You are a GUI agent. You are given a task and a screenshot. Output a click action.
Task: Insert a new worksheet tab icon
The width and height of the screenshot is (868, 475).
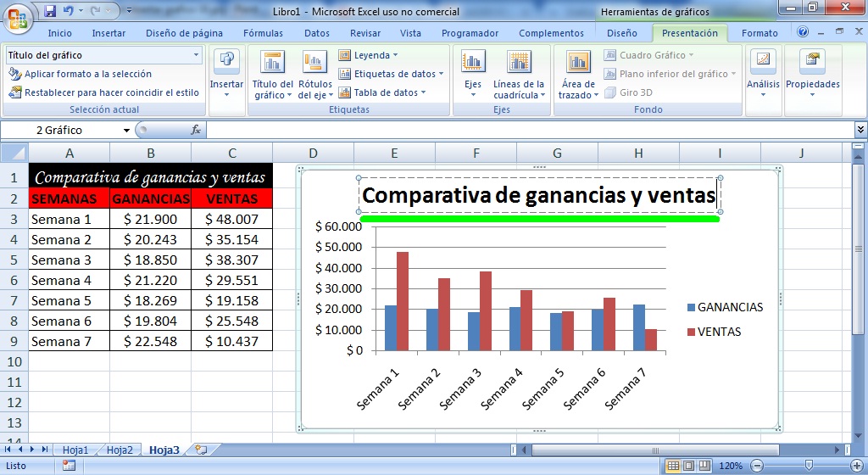click(x=202, y=450)
